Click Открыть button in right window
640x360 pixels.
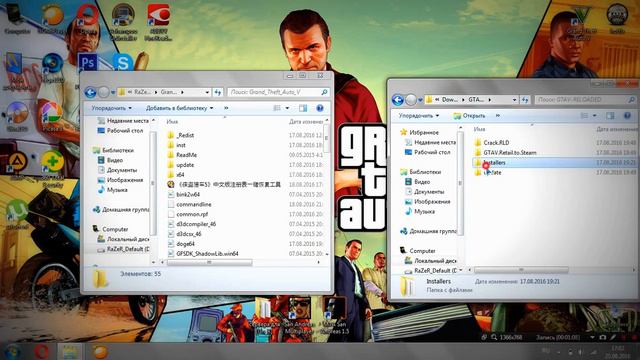coord(469,116)
